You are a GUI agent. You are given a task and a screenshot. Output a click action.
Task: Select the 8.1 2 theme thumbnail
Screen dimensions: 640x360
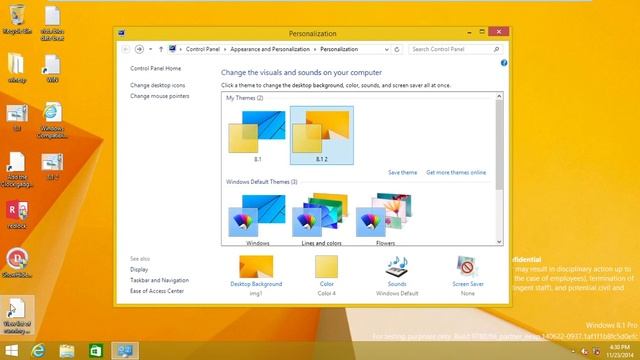tap(322, 136)
